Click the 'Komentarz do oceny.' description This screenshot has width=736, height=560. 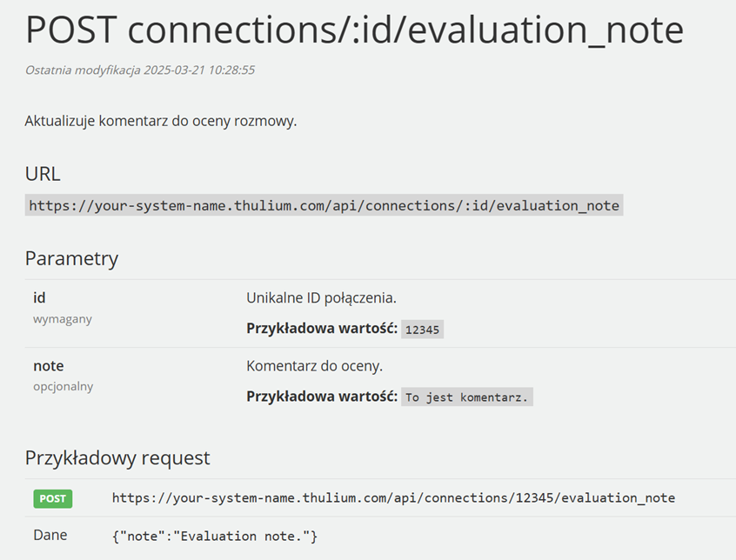[314, 366]
